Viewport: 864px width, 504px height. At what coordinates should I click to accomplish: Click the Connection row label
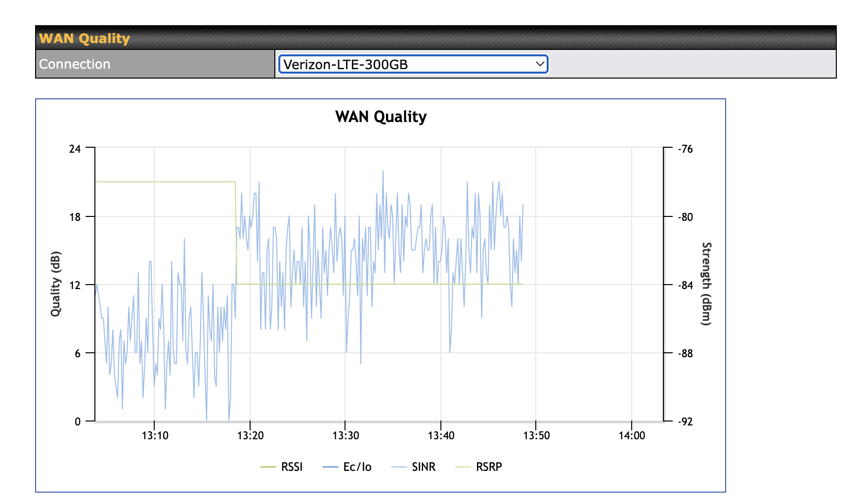click(x=74, y=64)
